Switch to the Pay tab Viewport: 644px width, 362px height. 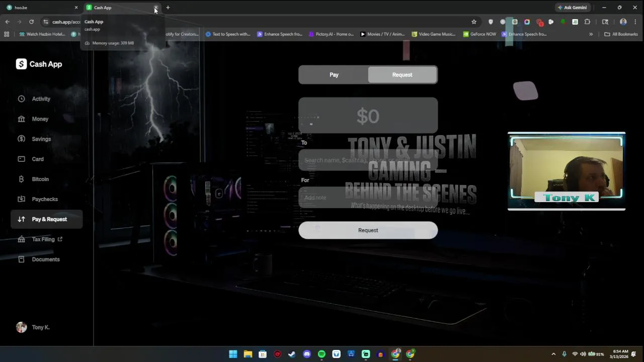click(x=334, y=75)
